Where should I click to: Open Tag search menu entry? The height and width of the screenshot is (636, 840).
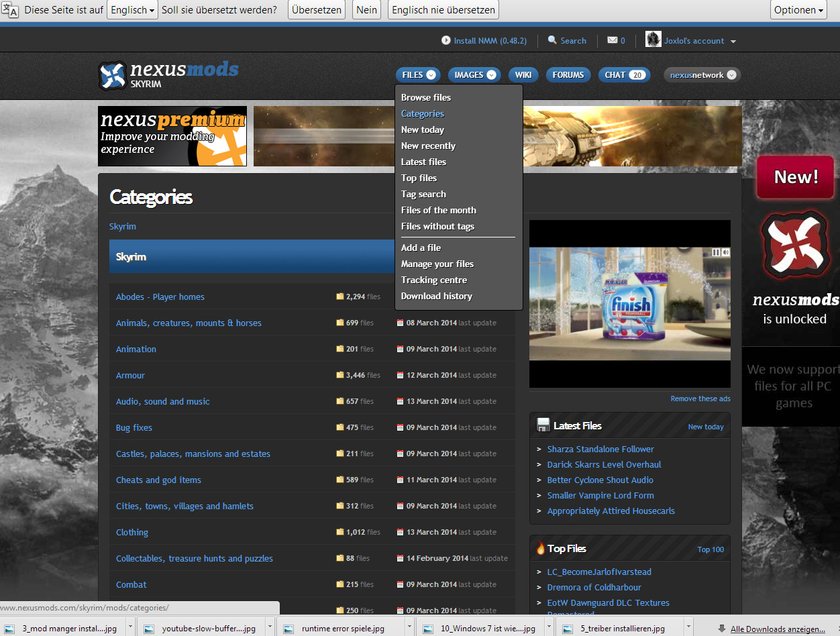click(x=423, y=194)
